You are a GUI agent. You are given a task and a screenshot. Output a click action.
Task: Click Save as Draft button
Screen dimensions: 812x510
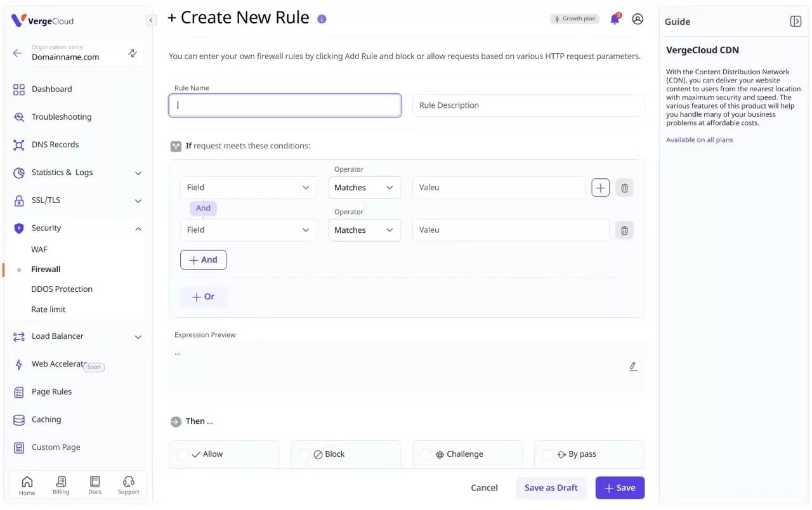551,488
